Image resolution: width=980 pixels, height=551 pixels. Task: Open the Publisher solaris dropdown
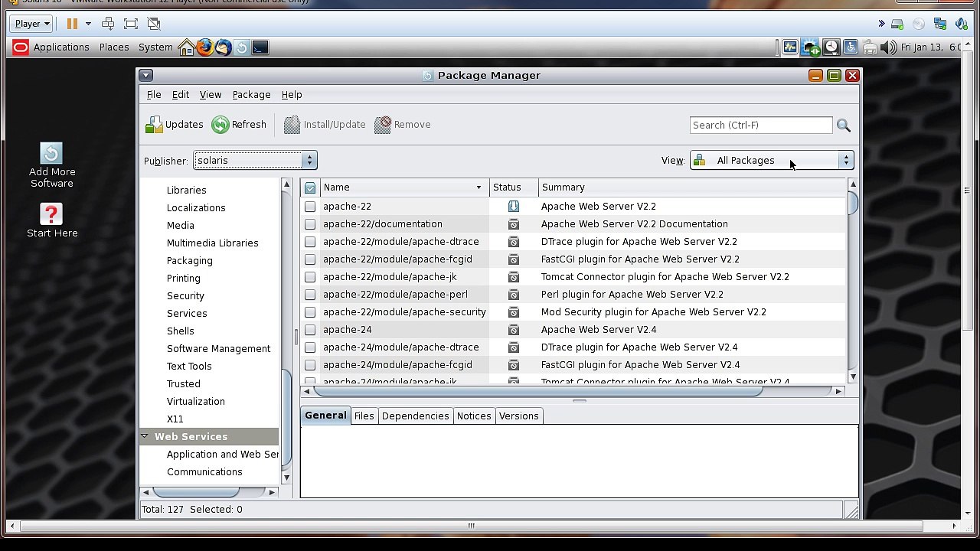click(x=255, y=161)
